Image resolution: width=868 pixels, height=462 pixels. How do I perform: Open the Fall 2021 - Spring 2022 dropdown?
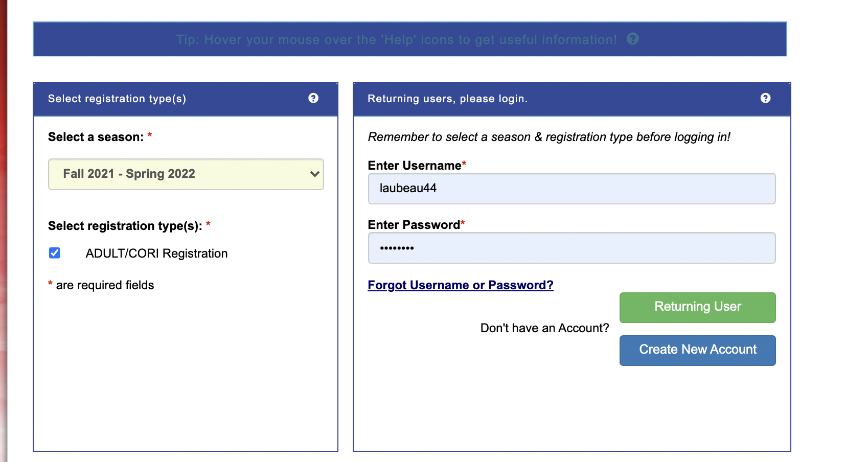tap(186, 174)
